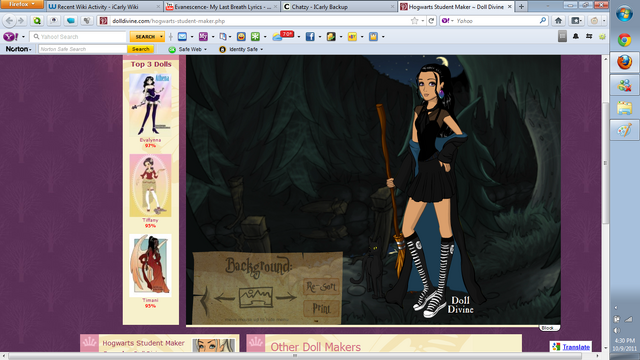
Task: Close the Hogwarts Student Maker tab
Action: (x=509, y=7)
